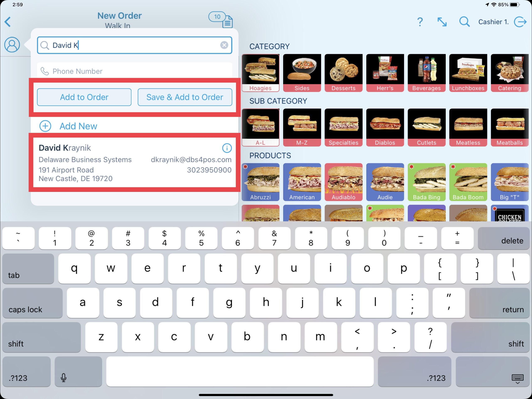Image resolution: width=532 pixels, height=399 pixels.
Task: Click the Save & Add to Order button
Action: click(184, 97)
